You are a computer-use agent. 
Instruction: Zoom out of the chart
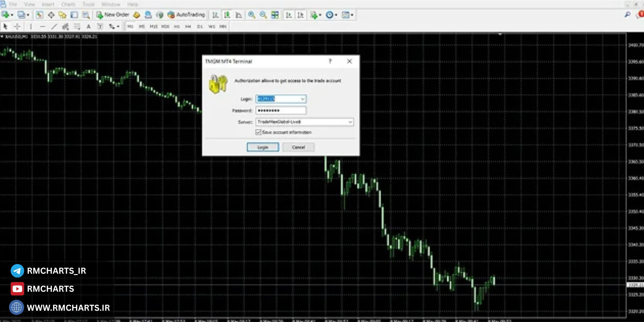pos(263,15)
